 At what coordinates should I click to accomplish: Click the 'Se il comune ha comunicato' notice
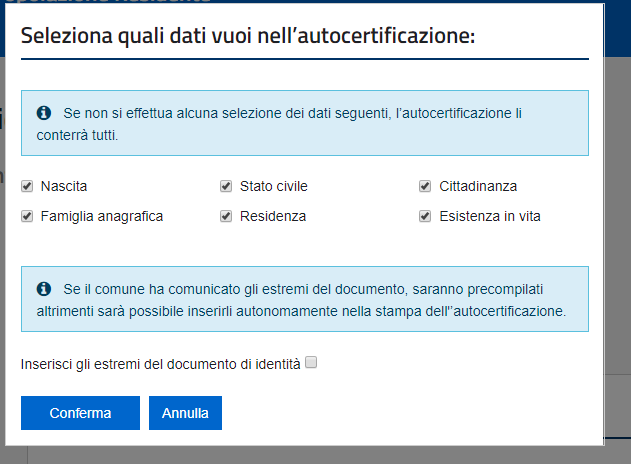pyautogui.click(x=305, y=299)
